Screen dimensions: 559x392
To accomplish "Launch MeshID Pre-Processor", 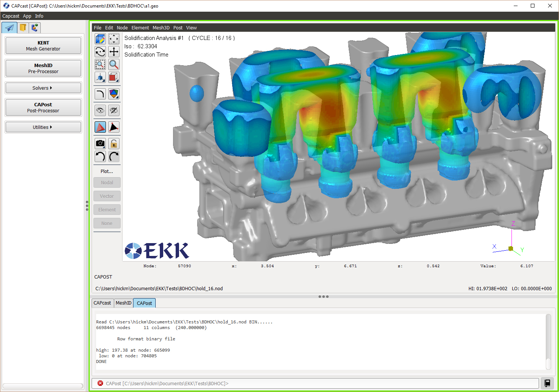I will click(43, 68).
